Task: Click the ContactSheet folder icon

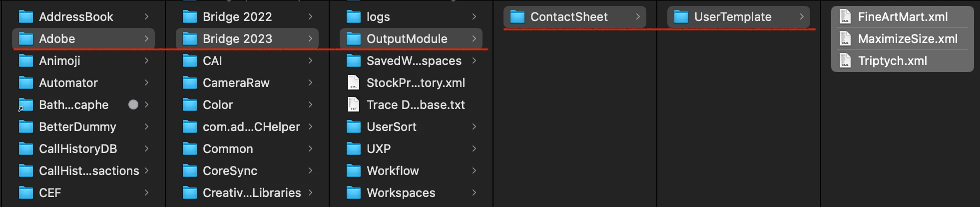Action: pyautogui.click(x=517, y=17)
